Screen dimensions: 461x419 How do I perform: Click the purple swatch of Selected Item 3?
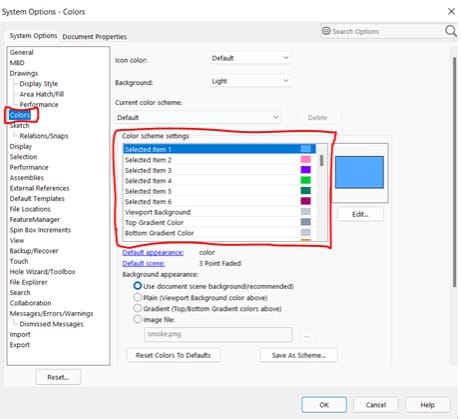click(306, 170)
